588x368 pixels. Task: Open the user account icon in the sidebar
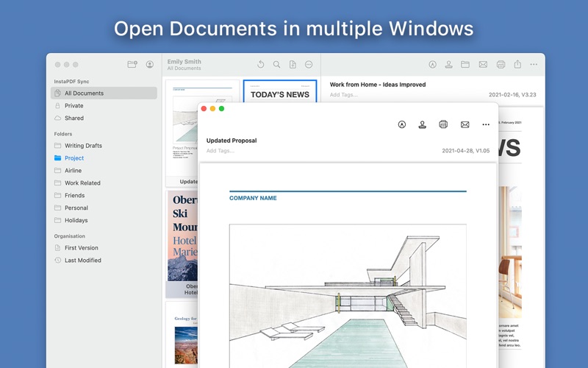tap(150, 64)
